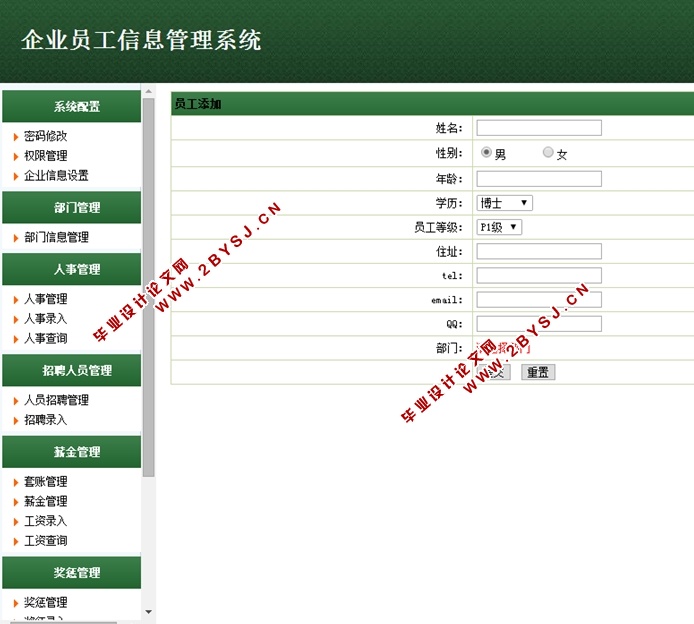Screen dimensions: 694x624
Task: Toggle the 部门管理 section header
Action: (72, 208)
